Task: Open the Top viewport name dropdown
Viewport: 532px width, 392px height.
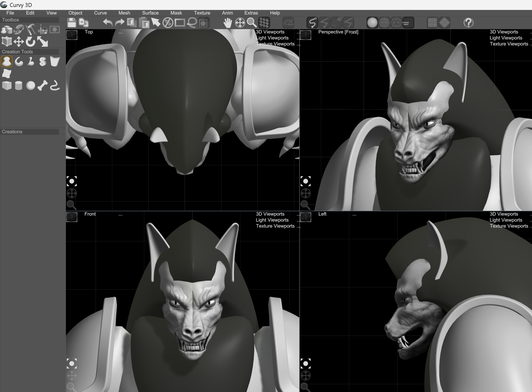Action: point(89,32)
